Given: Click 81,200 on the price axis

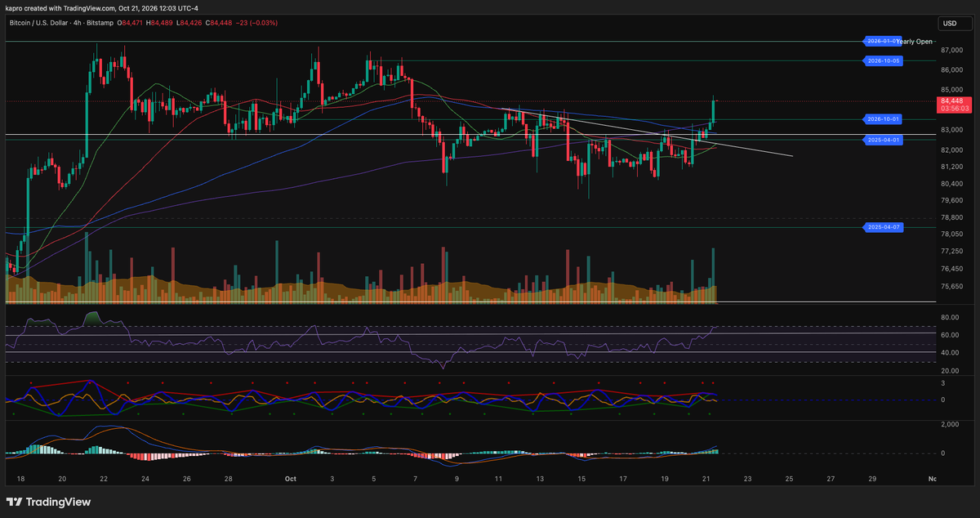Looking at the screenshot, I should click(951, 166).
